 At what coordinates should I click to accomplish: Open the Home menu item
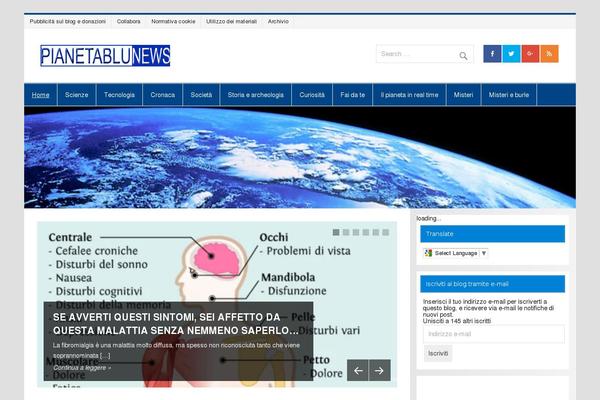41,95
